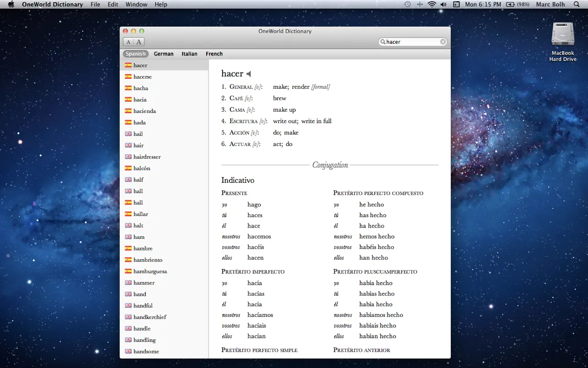Open the Window menu

pyautogui.click(x=136, y=4)
